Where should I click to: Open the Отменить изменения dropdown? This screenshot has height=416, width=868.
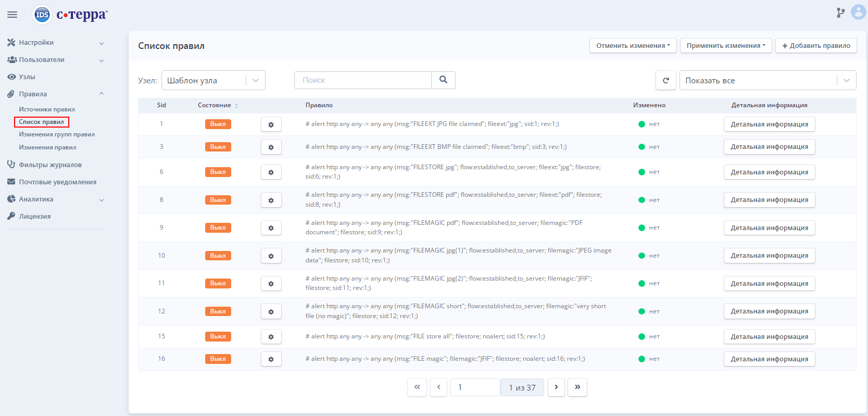coord(633,46)
